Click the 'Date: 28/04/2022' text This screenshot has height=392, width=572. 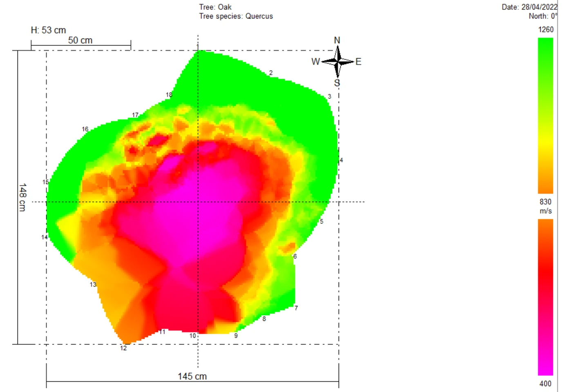(x=530, y=7)
